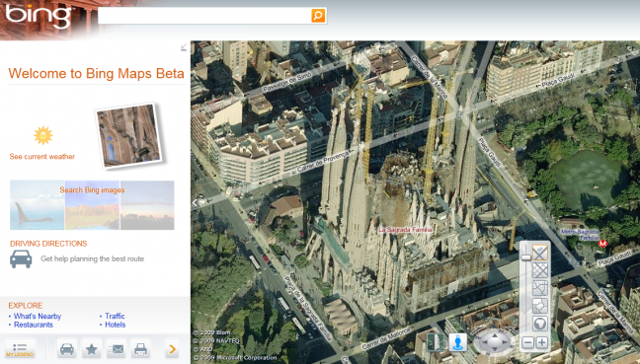Click the orange right-arrow toolbar button
The height and width of the screenshot is (364, 640).
[x=172, y=349]
